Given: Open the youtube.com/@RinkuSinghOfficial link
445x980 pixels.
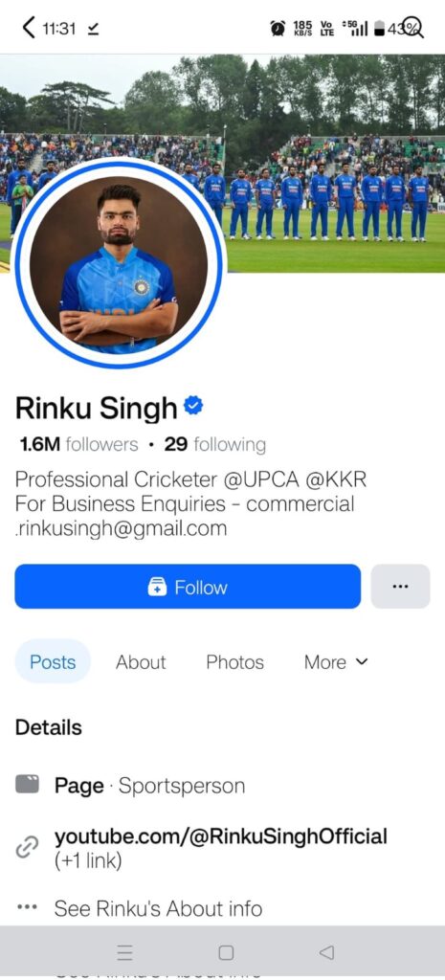Looking at the screenshot, I should (x=221, y=835).
